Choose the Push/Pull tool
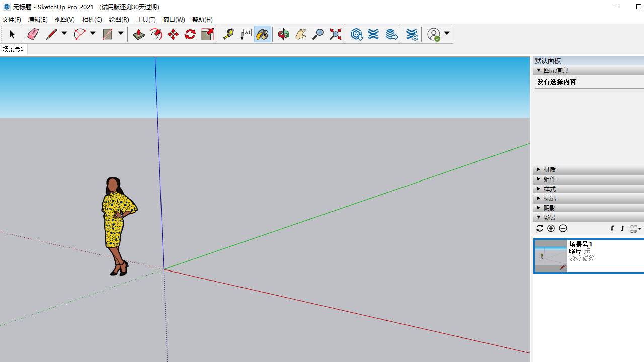 tap(138, 34)
